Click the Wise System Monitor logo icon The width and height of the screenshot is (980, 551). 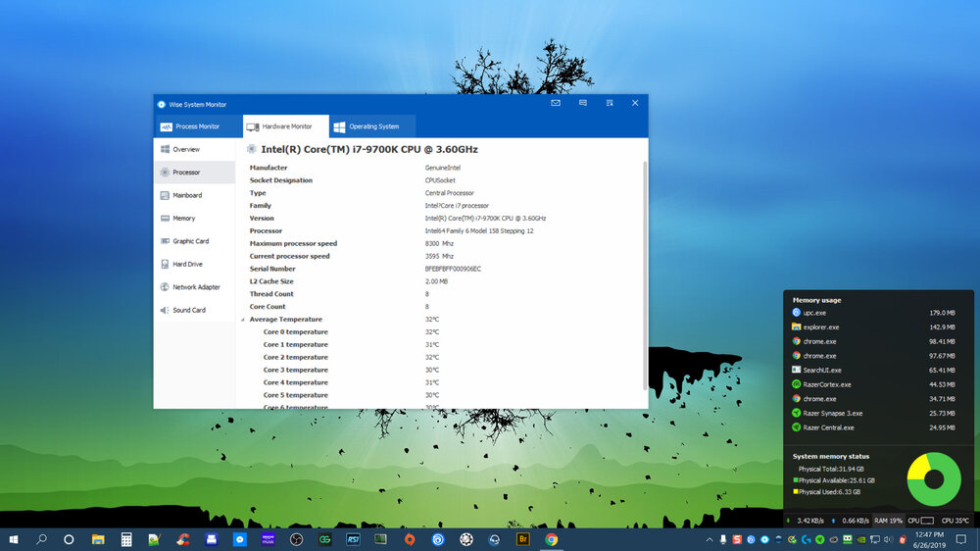click(162, 105)
